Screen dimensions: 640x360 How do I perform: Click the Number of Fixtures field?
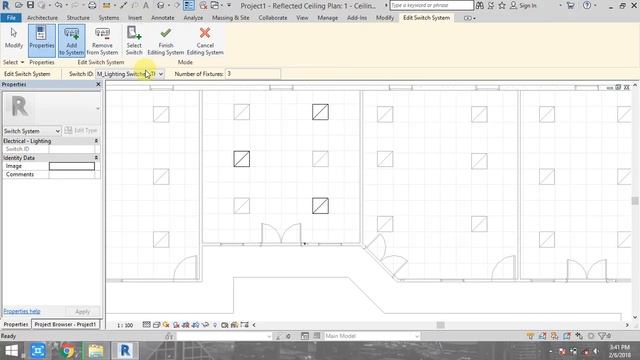(253, 74)
